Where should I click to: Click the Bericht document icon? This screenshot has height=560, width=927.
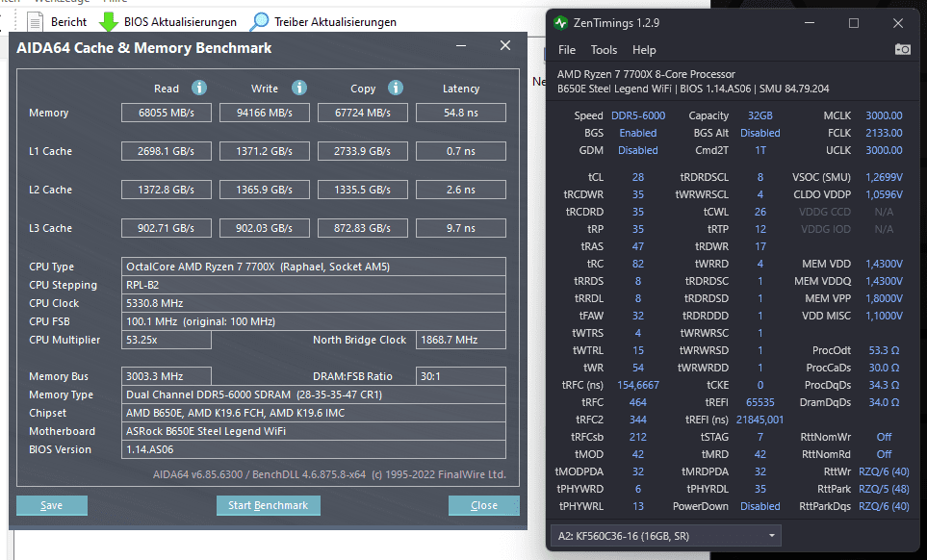click(x=36, y=22)
